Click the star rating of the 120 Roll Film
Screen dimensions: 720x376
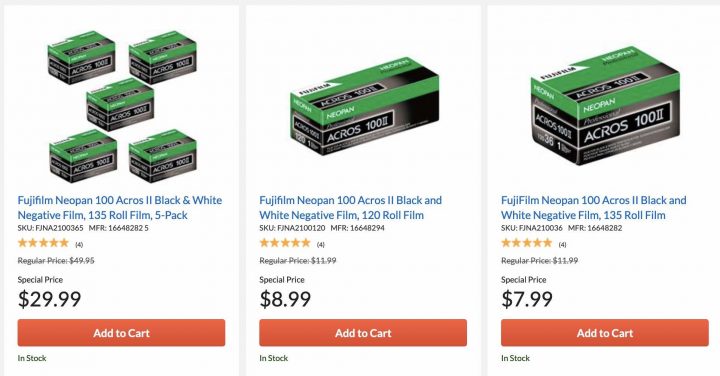(285, 243)
